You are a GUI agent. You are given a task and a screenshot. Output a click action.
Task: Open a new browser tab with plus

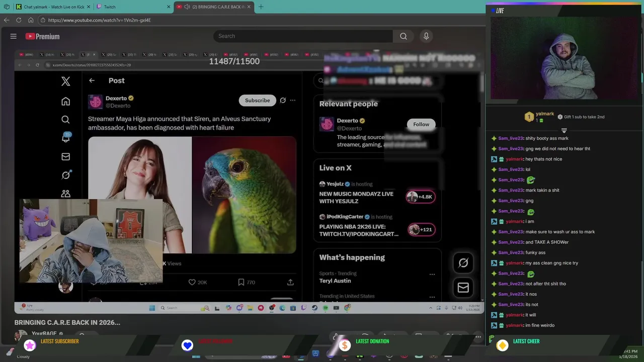(261, 7)
